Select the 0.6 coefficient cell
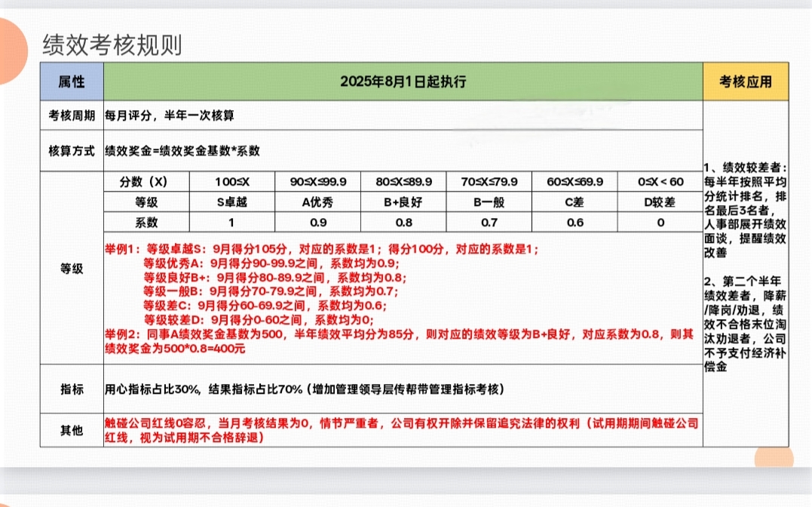The height and width of the screenshot is (507, 812). [575, 223]
